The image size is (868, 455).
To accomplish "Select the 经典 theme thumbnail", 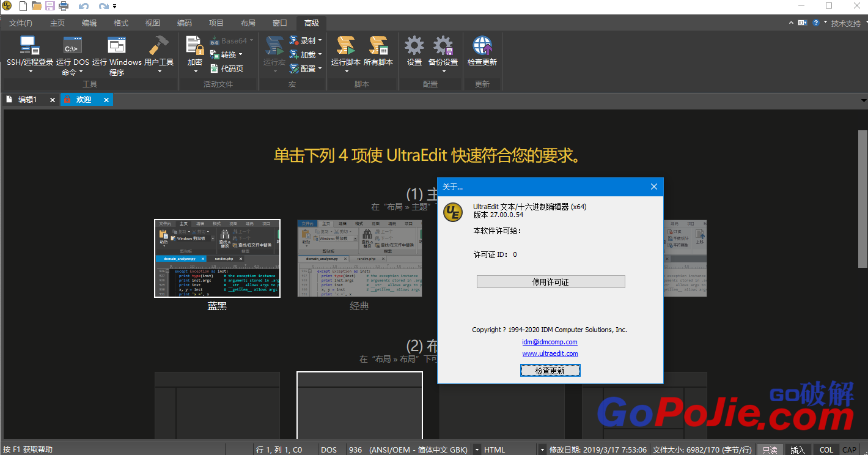I will pos(359,258).
